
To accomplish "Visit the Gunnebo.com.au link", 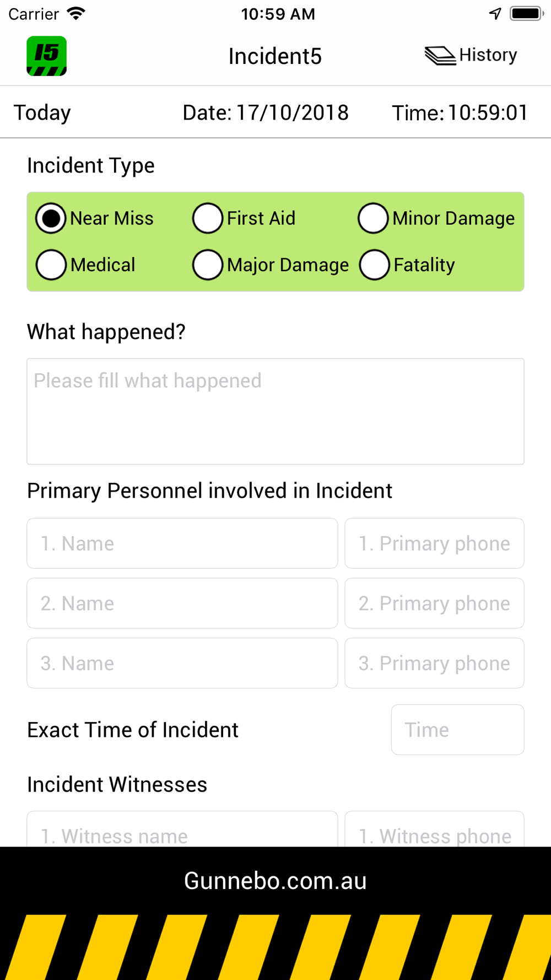I will [x=275, y=881].
